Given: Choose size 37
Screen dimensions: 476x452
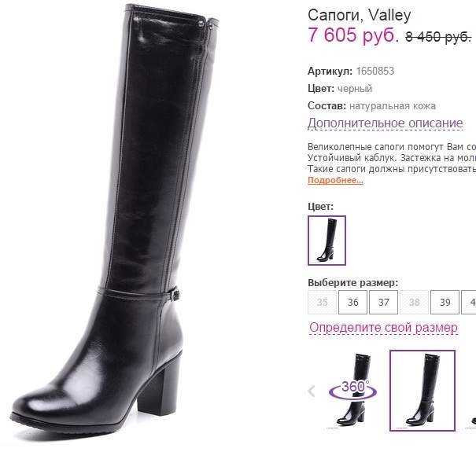Looking at the screenshot, I should [x=383, y=302].
